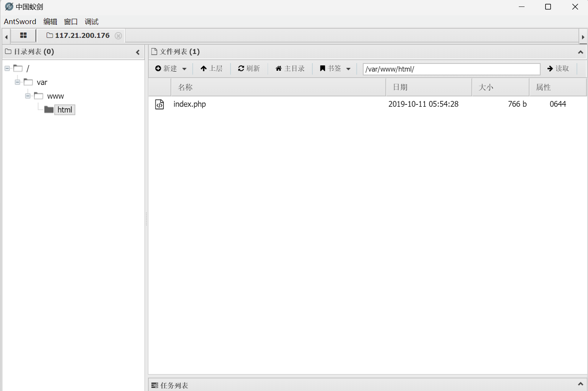Select the html folder in the tree
Screen dimensions: 588x391
tap(65, 110)
